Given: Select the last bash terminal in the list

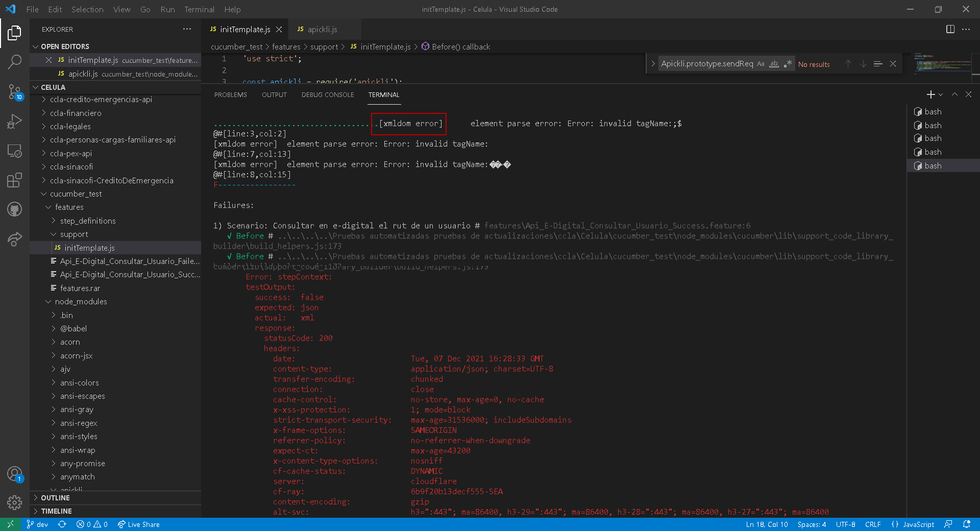Looking at the screenshot, I should click(x=933, y=165).
